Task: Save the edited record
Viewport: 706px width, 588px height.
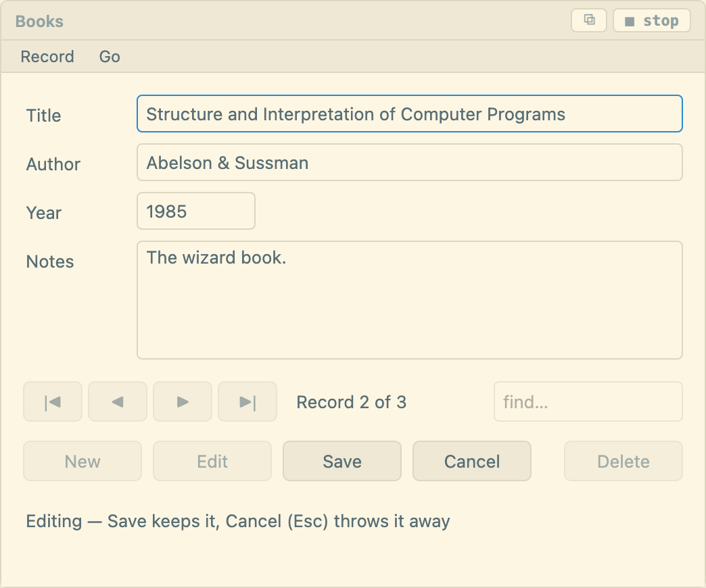Action: 342,461
